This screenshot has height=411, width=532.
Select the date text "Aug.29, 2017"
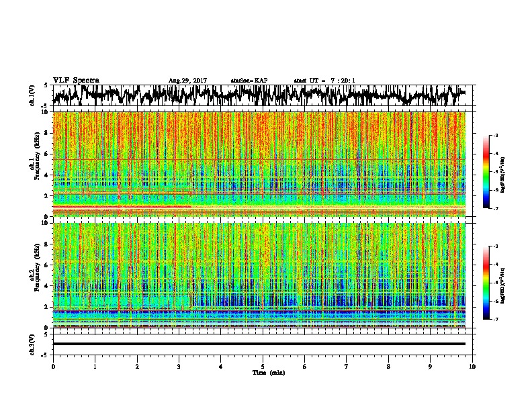coord(187,81)
